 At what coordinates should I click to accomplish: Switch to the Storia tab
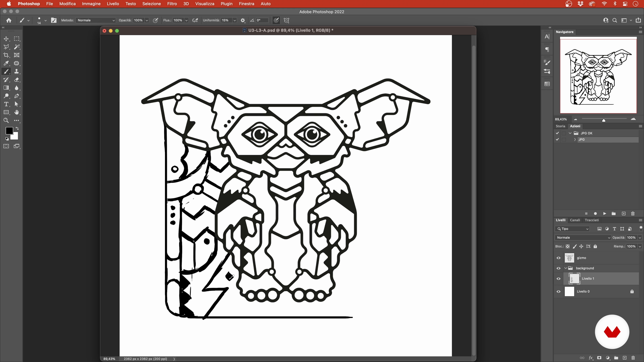tap(560, 126)
